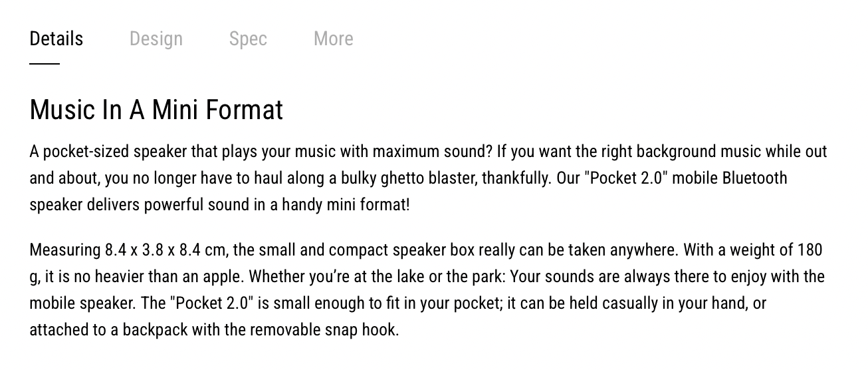Image resolution: width=868 pixels, height=370 pixels.
Task: Click the word "Measuring" in second paragraph
Action: pos(64,250)
